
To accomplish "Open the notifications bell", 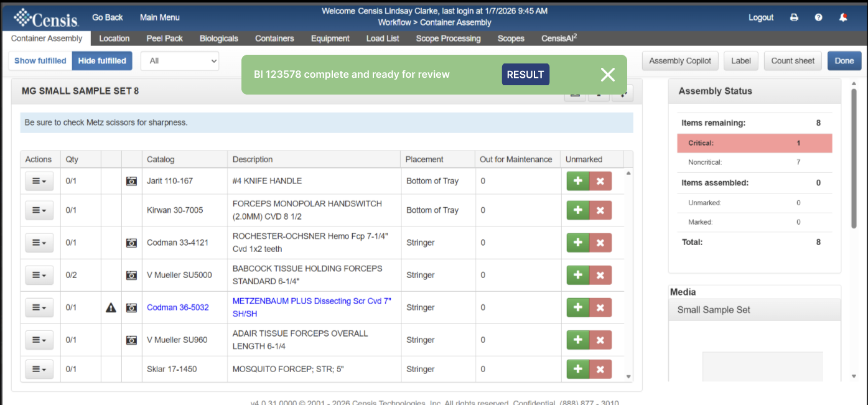I will click(843, 17).
